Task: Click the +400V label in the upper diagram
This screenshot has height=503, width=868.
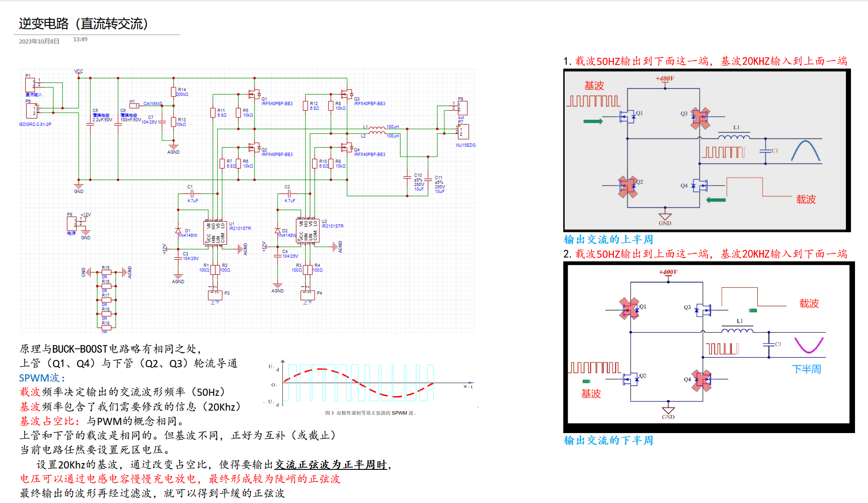Action: (x=665, y=78)
